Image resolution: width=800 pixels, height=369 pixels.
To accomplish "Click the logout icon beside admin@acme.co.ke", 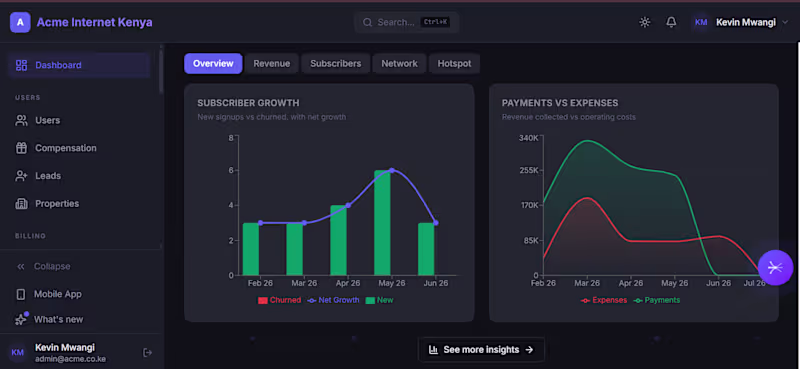I will click(147, 352).
